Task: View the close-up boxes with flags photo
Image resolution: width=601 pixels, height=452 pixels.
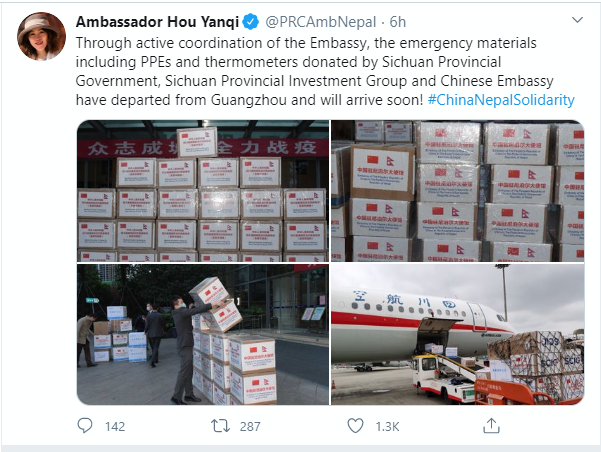Action: coord(458,191)
